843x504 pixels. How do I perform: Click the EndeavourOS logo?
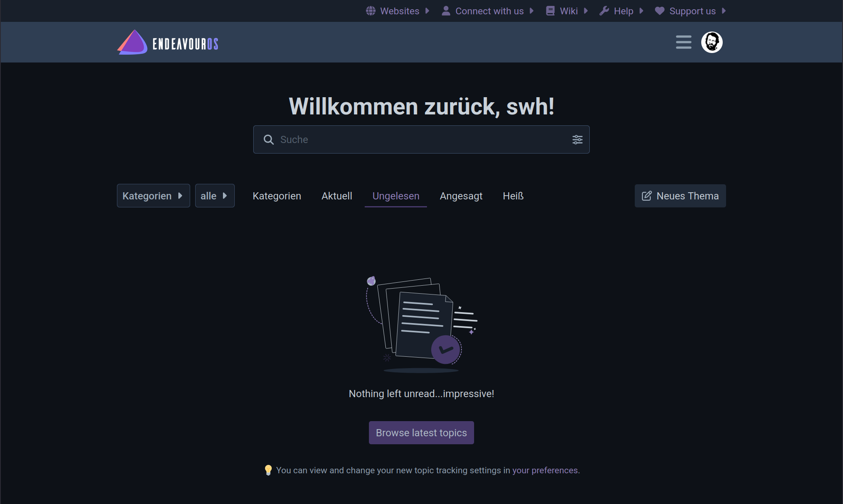pyautogui.click(x=167, y=42)
